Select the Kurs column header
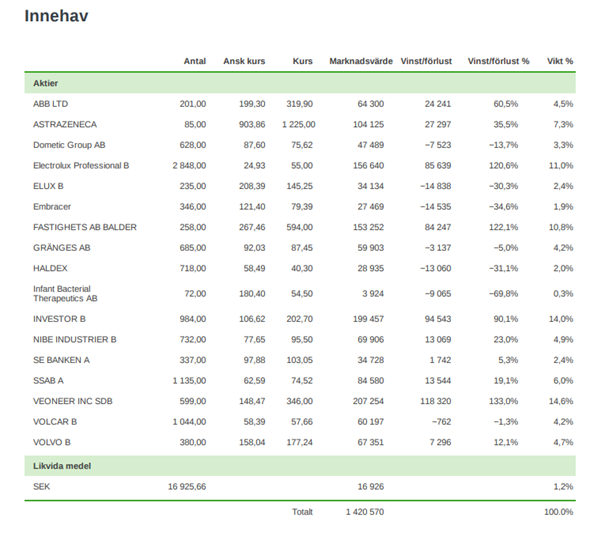Image resolution: width=605 pixels, height=548 pixels. (302, 61)
